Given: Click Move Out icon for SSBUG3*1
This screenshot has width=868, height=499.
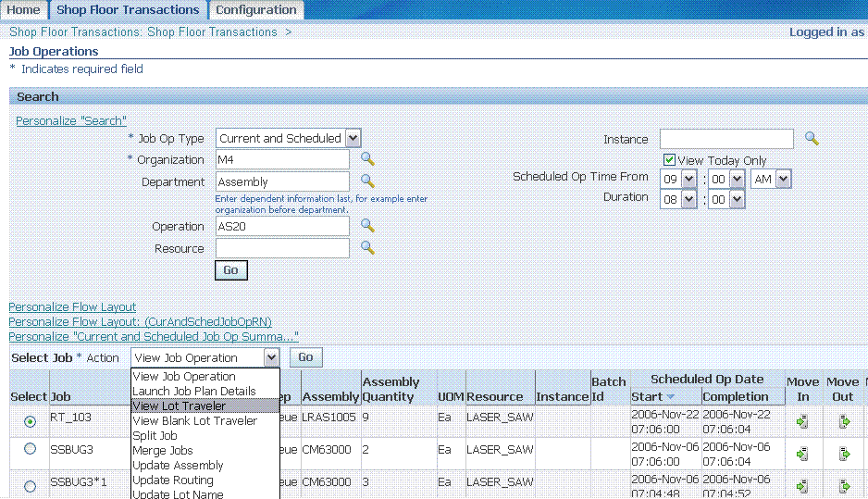Looking at the screenshot, I should 844,486.
